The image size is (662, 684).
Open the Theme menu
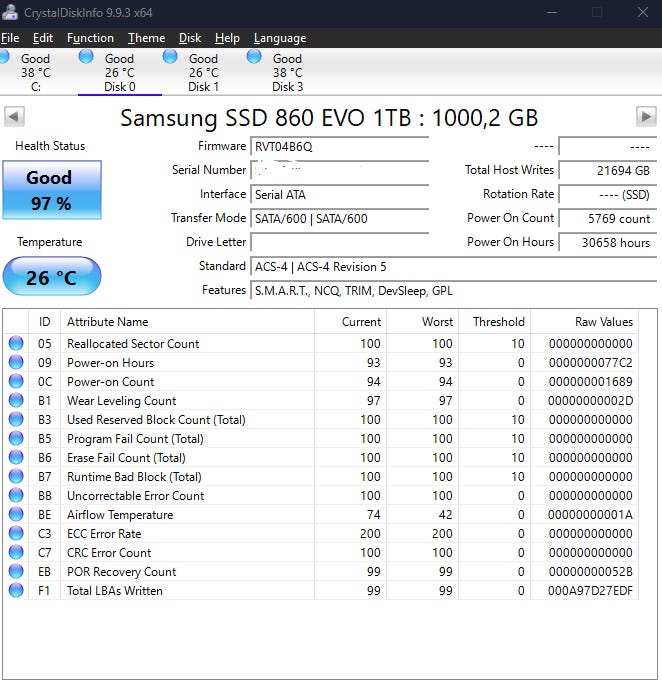[x=147, y=38]
